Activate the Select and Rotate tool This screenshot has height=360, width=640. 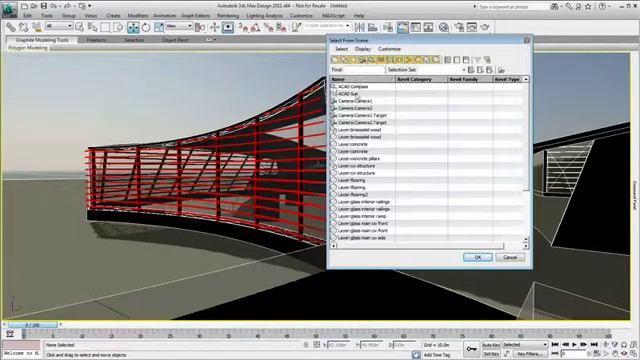146,27
